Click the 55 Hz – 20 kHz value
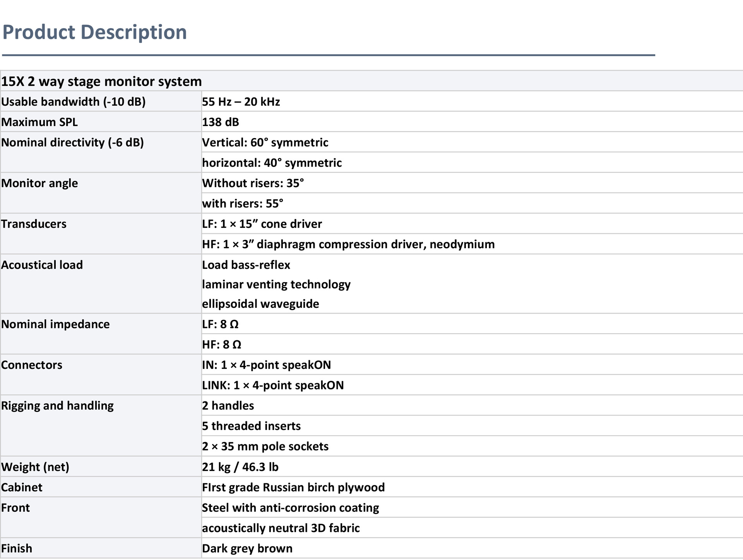Viewport: 743px width, 560px height. click(241, 102)
